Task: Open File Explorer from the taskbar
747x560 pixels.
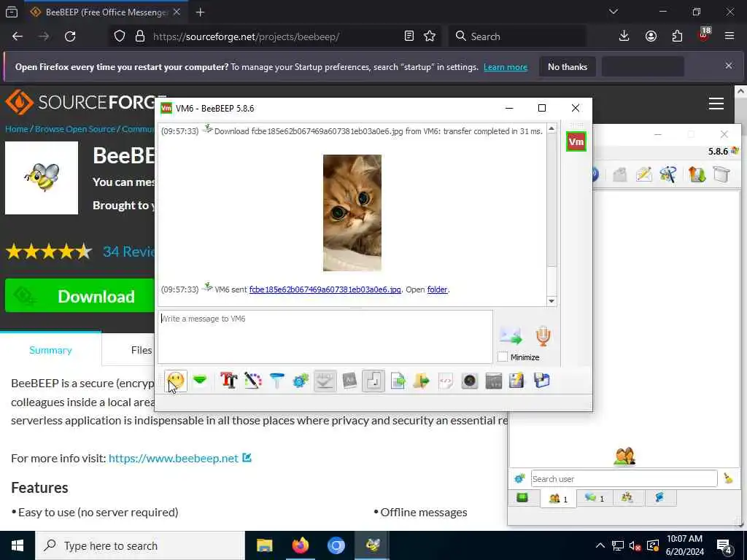Action: 264,545
